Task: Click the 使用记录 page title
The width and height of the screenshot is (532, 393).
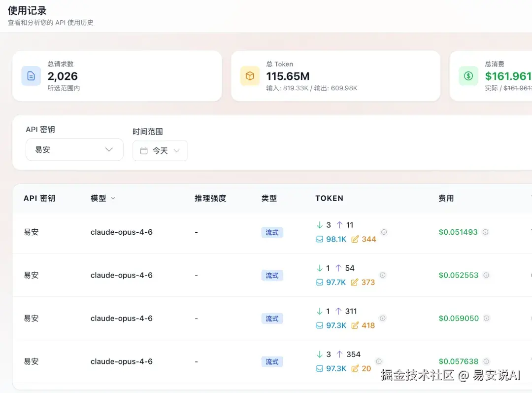Action: [x=27, y=10]
